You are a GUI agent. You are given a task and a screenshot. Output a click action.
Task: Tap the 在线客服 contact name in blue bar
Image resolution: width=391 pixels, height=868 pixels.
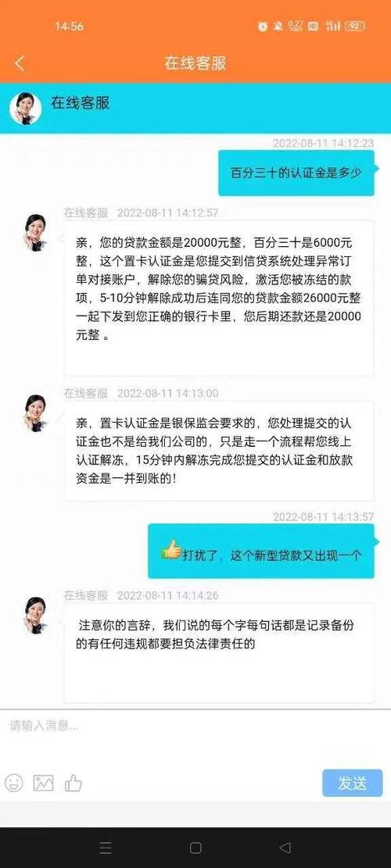pyautogui.click(x=81, y=103)
